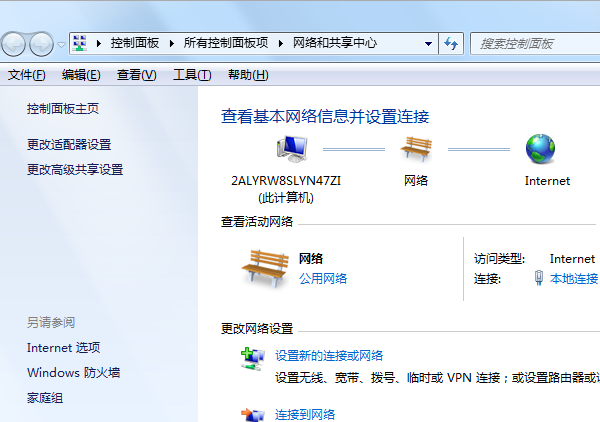Viewport: 600px width, 422px height.
Task: Select the 控制面板 breadcrumb
Action: (x=135, y=43)
